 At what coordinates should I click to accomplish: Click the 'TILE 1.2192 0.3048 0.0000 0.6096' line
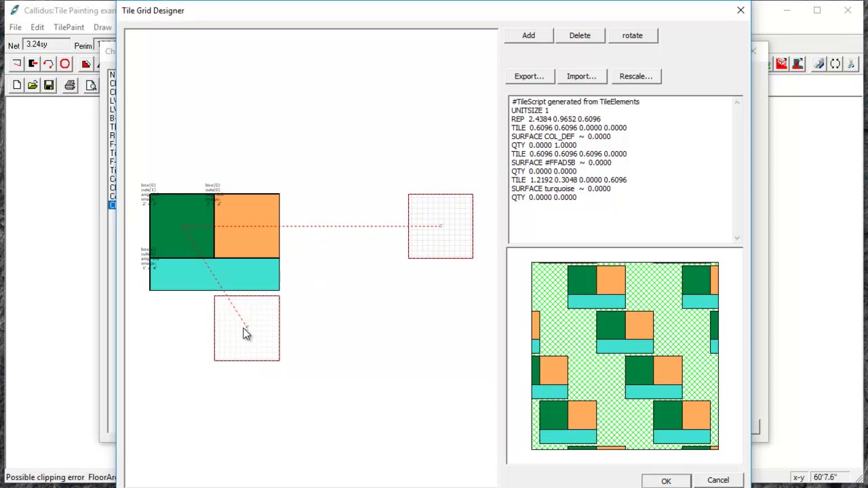569,180
